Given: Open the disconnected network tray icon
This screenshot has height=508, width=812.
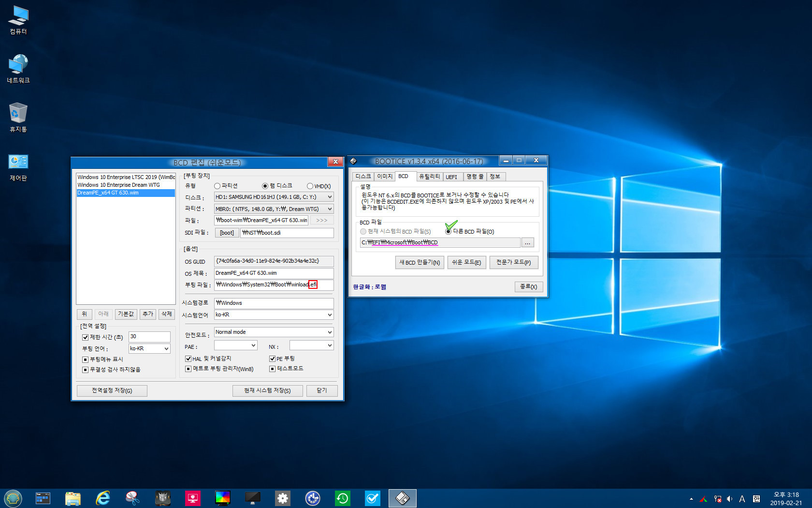Looking at the screenshot, I should click(x=717, y=499).
